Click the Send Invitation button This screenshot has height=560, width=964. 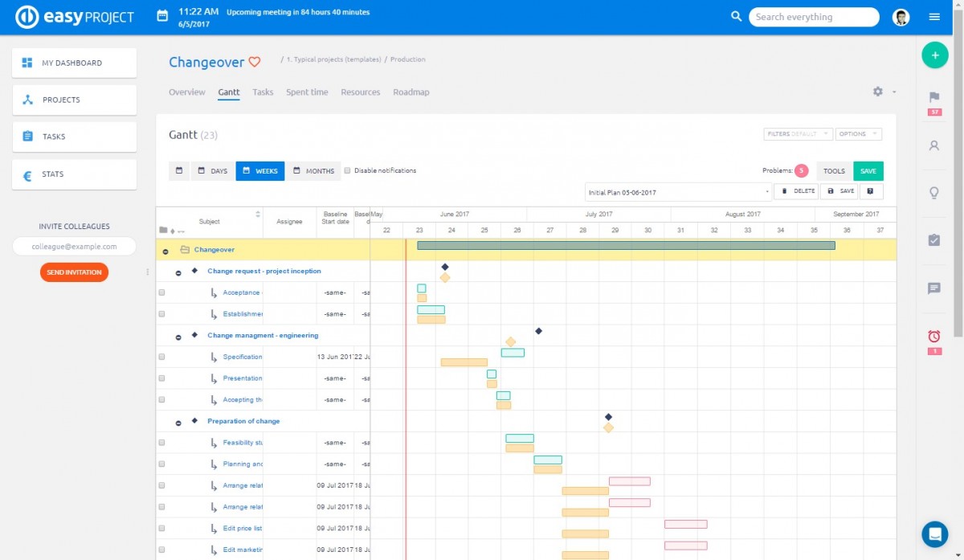point(74,272)
